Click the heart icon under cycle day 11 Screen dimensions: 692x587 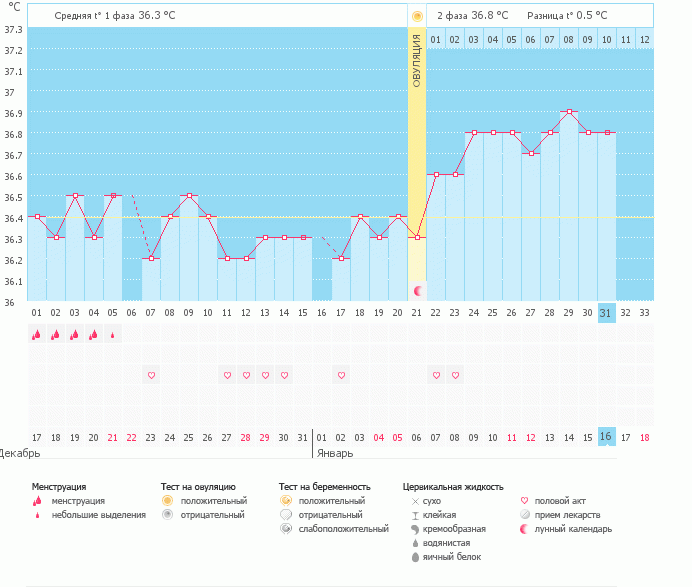227,375
